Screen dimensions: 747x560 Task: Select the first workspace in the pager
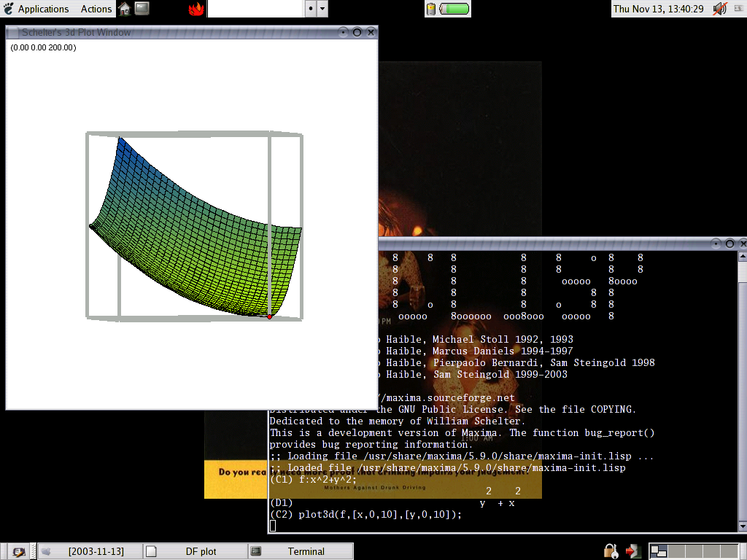tap(658, 551)
